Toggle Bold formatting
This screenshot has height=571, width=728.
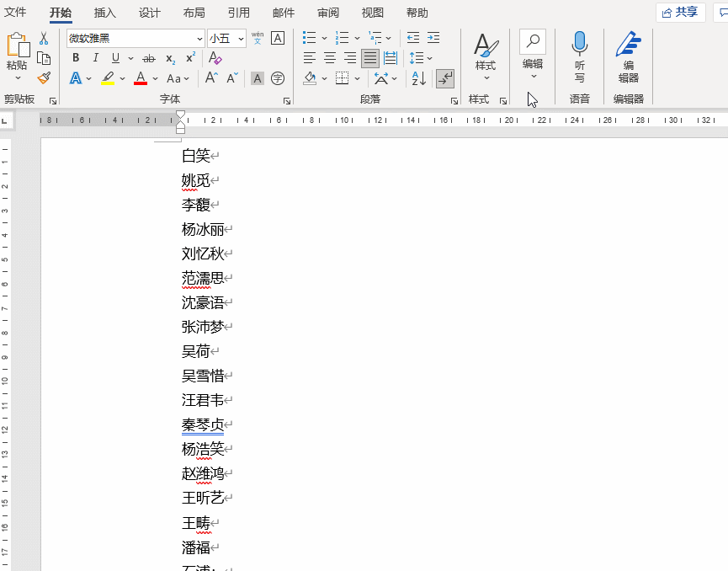[76, 58]
